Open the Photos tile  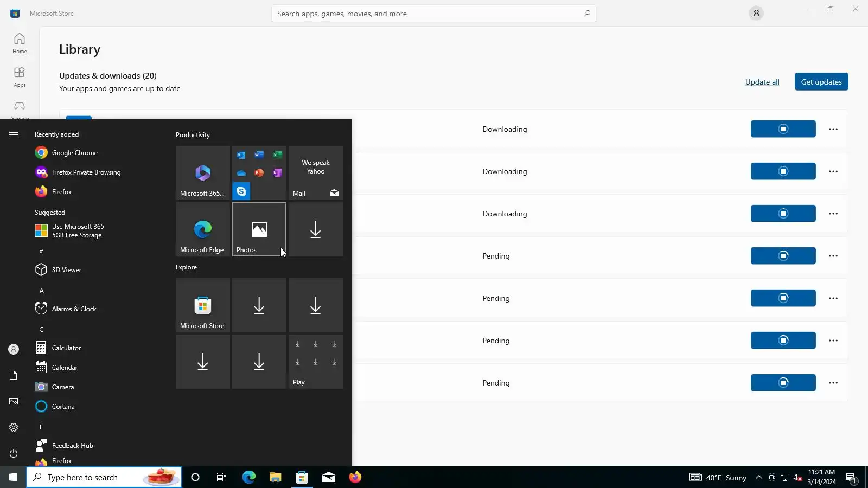(x=259, y=229)
